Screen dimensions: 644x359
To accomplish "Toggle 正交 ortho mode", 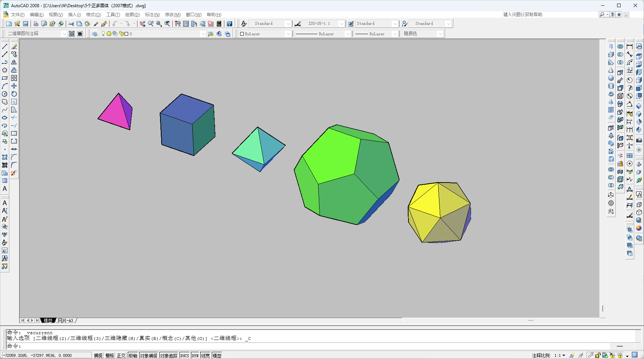I will pyautogui.click(x=121, y=355).
